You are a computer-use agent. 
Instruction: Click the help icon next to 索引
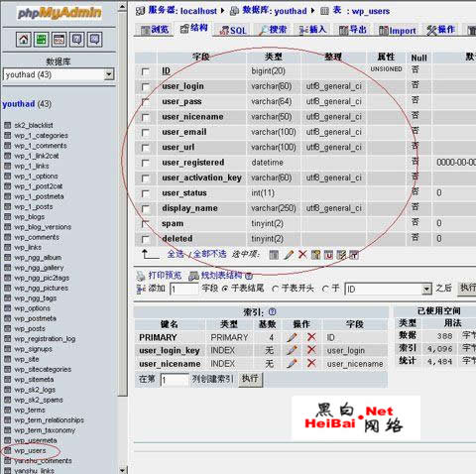(x=272, y=311)
